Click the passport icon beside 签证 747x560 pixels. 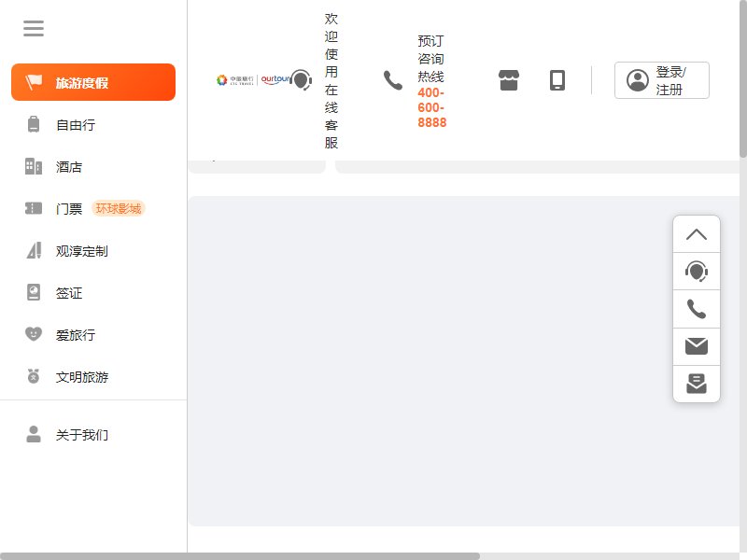point(34,292)
